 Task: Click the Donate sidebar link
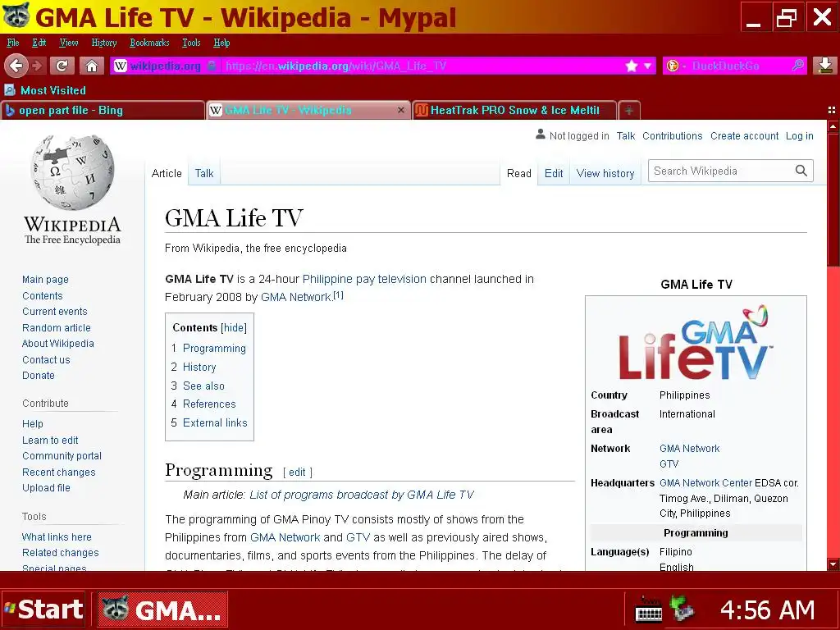pos(38,376)
